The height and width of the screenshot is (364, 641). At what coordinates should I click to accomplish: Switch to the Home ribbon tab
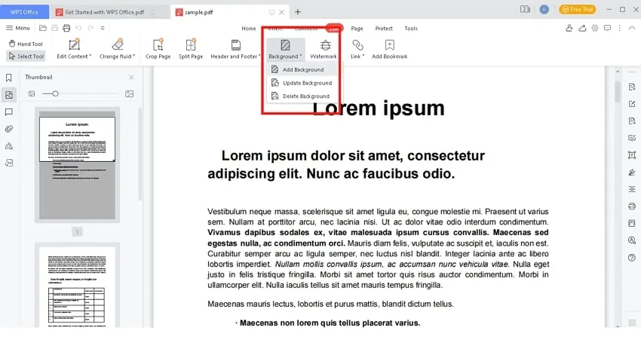(249, 29)
